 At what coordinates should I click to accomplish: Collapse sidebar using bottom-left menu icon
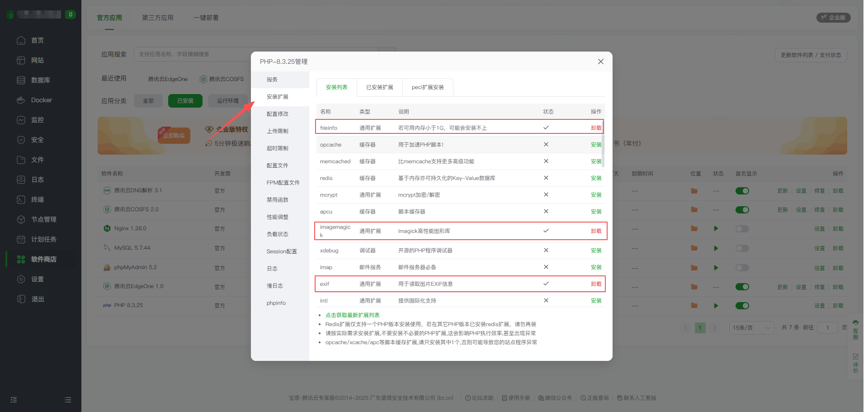coord(14,400)
